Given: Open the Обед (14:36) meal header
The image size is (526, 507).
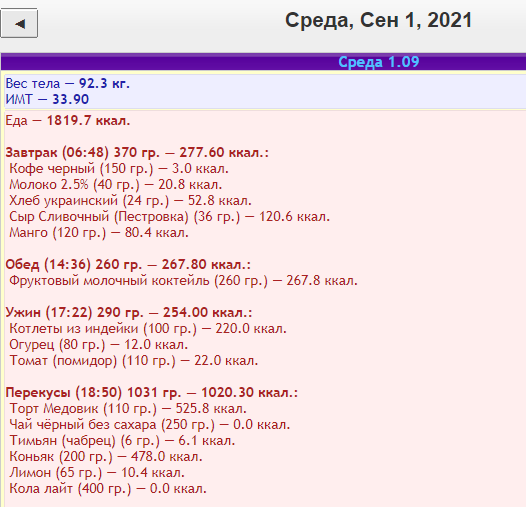Looking at the screenshot, I should pyautogui.click(x=128, y=265).
